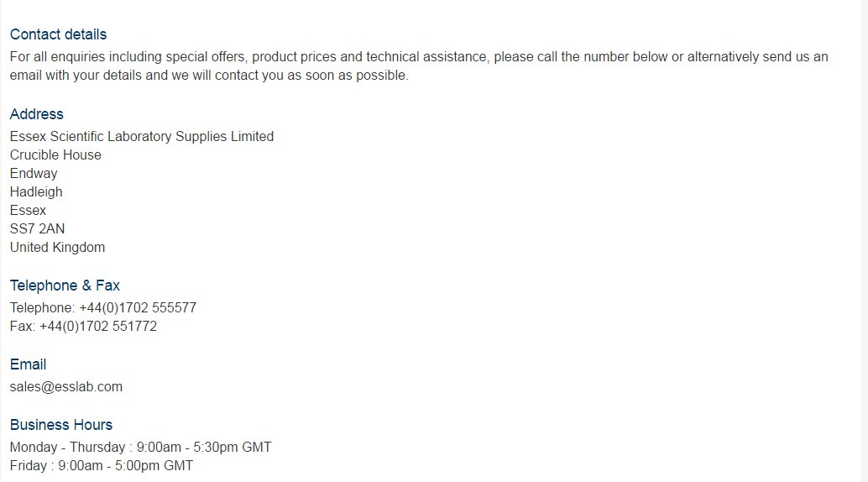Click the Monday - Thursday opening hours line
Image resolution: width=868 pixels, height=482 pixels.
coord(140,447)
